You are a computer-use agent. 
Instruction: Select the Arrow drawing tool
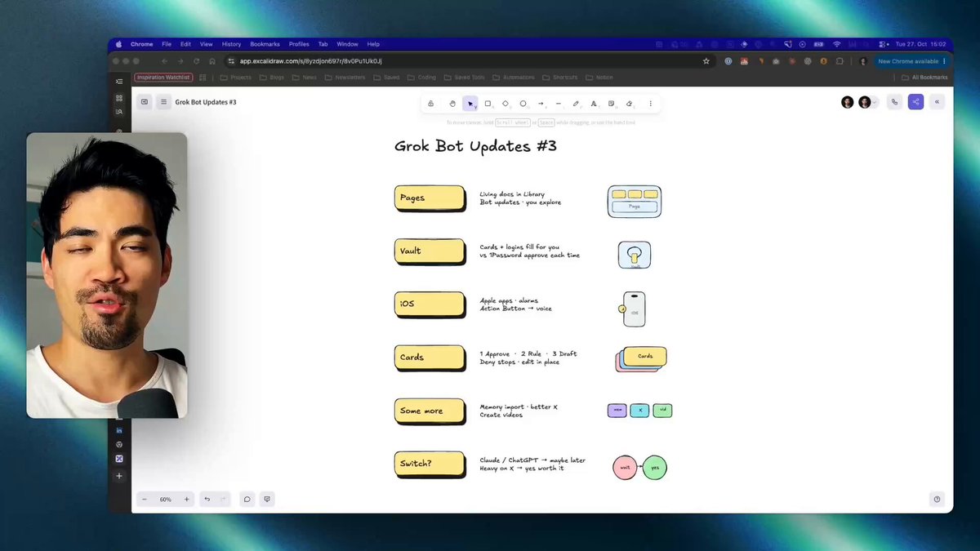[x=541, y=104]
